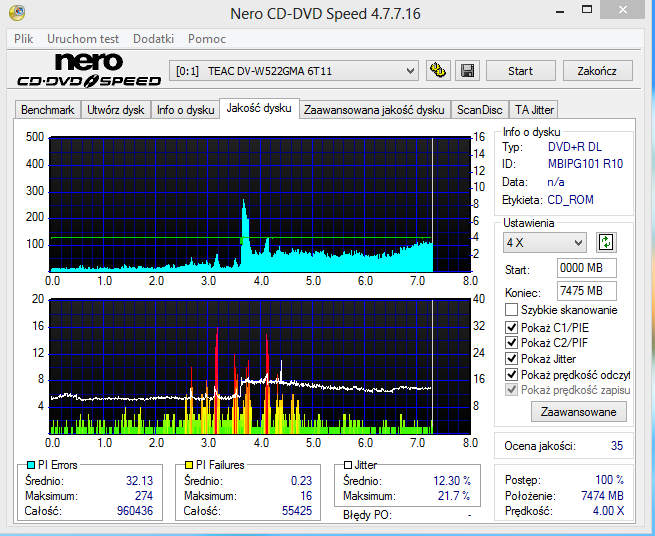Click the white Jitter legend square
The height and width of the screenshot is (536, 655).
pos(348,465)
